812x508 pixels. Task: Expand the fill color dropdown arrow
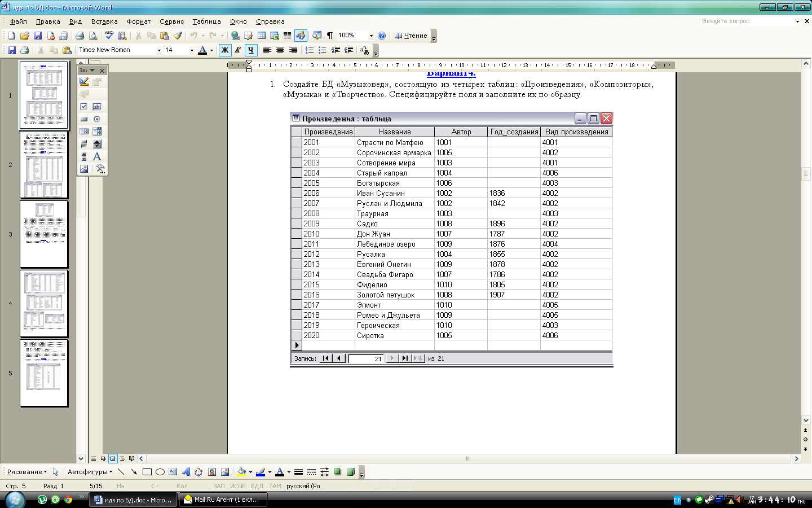click(250, 472)
